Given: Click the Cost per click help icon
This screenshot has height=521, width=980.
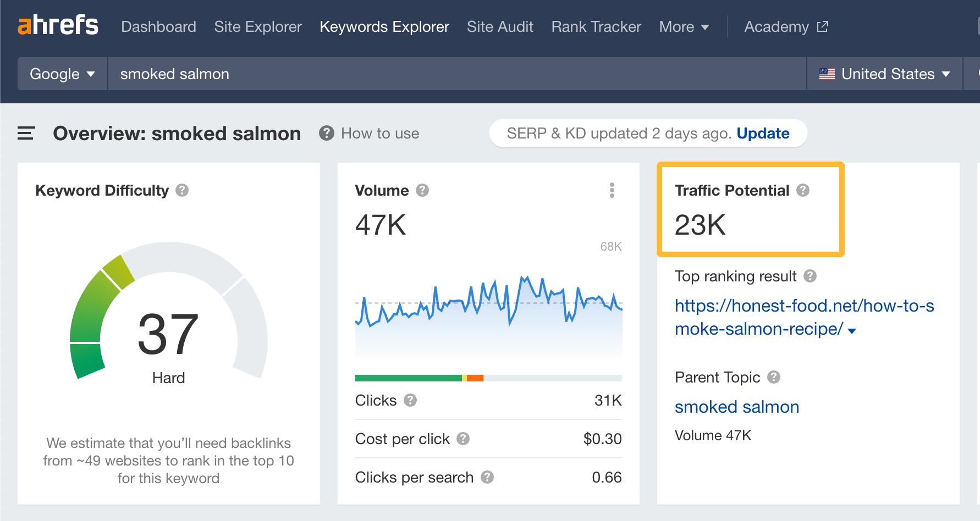Looking at the screenshot, I should tap(463, 439).
